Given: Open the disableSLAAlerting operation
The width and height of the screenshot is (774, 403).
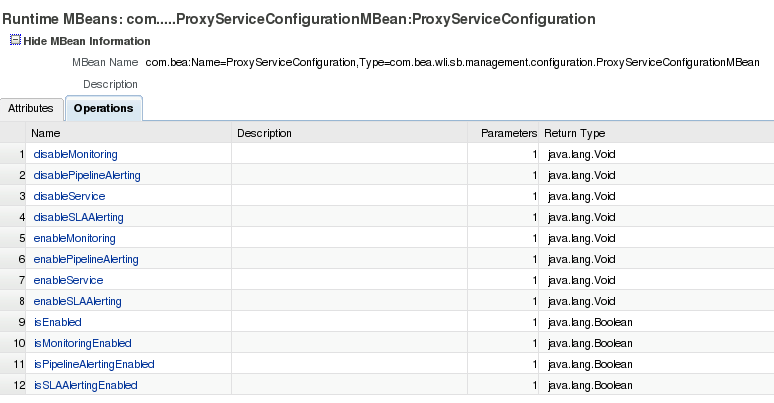Looking at the screenshot, I should 79,217.
